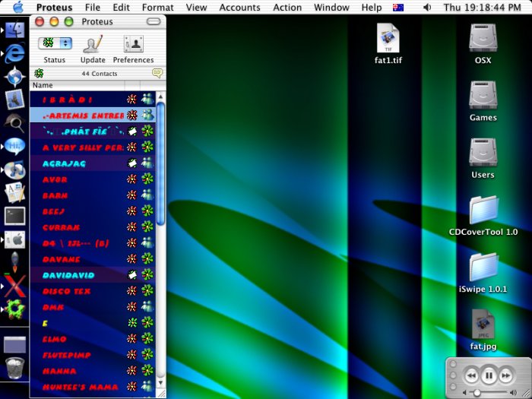Select contact ELMO
Viewport: 532px width, 399px height.
(x=93, y=339)
